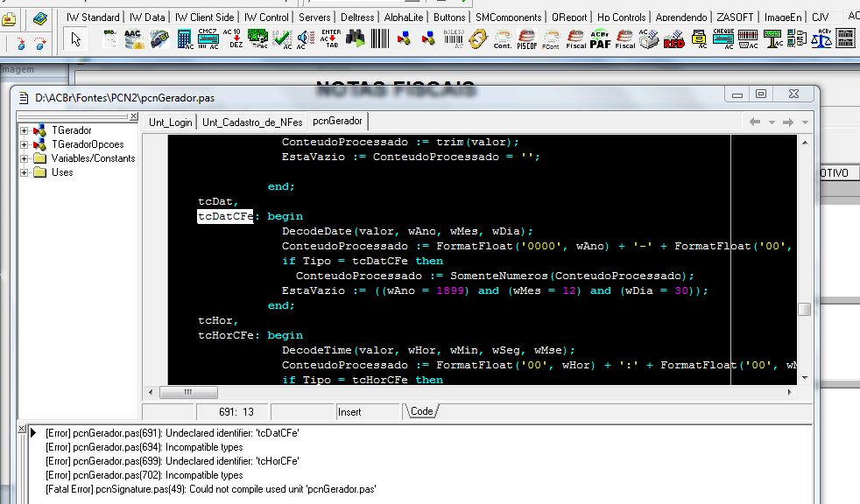
Task: Select the calculator AC component icon
Action: coord(185,39)
